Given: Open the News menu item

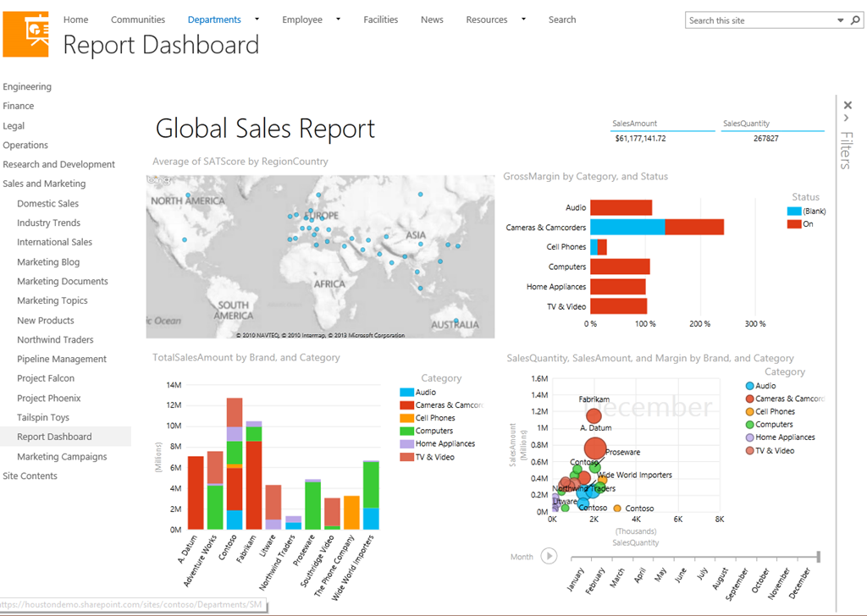Looking at the screenshot, I should tap(432, 19).
